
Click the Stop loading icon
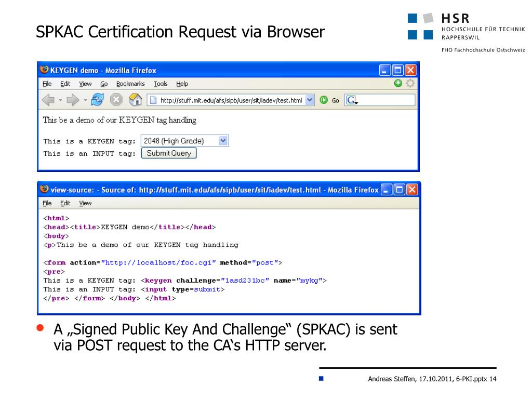pyautogui.click(x=116, y=100)
